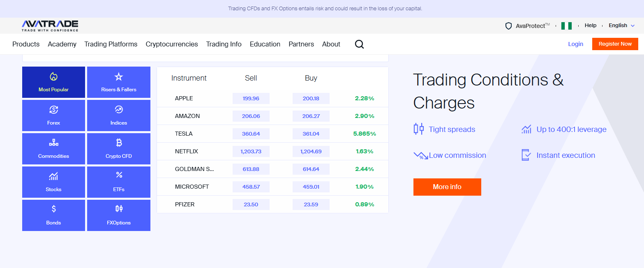This screenshot has height=268, width=644.
Task: Click the leverage chart icon
Action: pos(526,129)
